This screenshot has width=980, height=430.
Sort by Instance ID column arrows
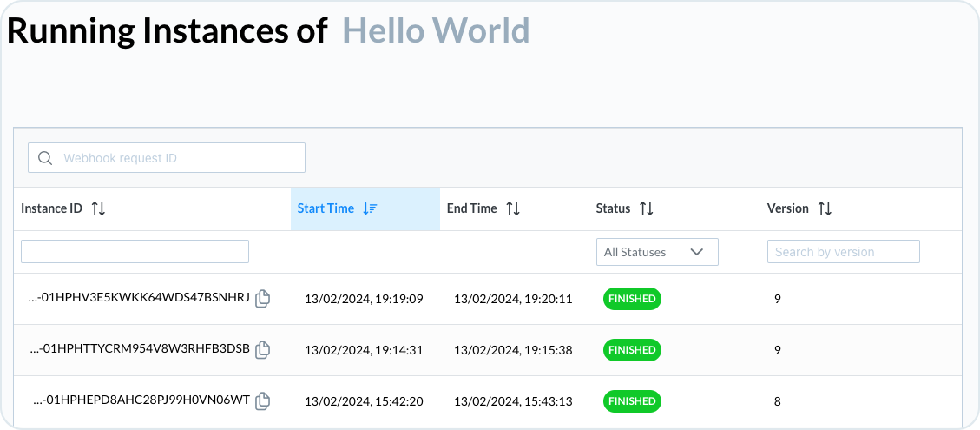click(98, 208)
